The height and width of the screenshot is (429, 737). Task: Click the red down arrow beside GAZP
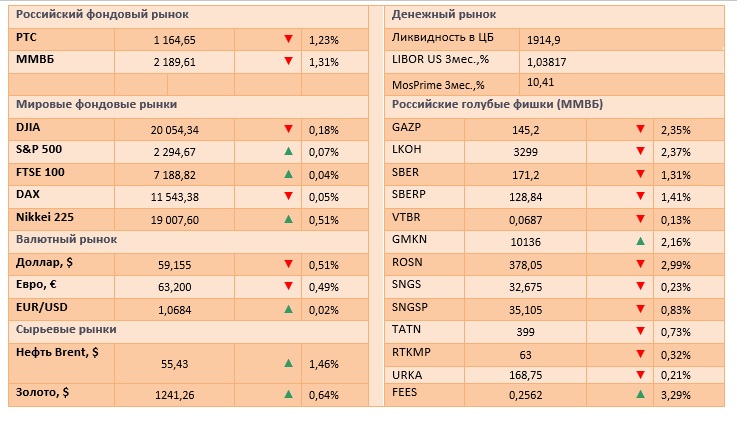point(639,129)
